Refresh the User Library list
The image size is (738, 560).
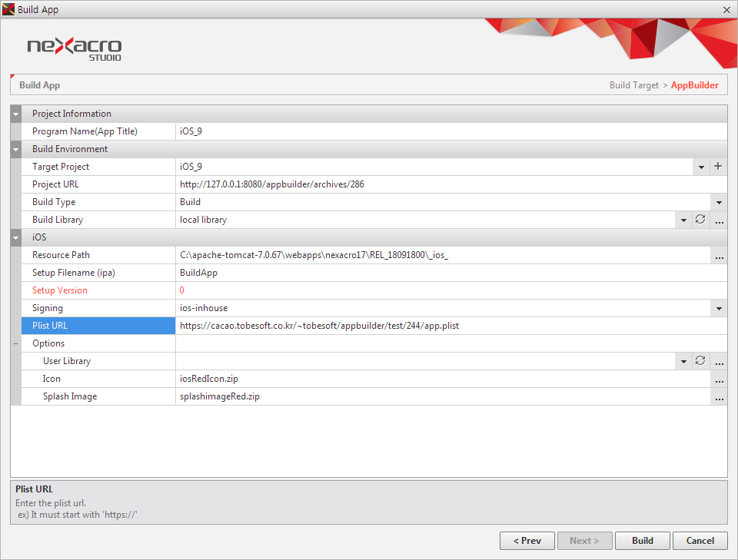click(700, 361)
